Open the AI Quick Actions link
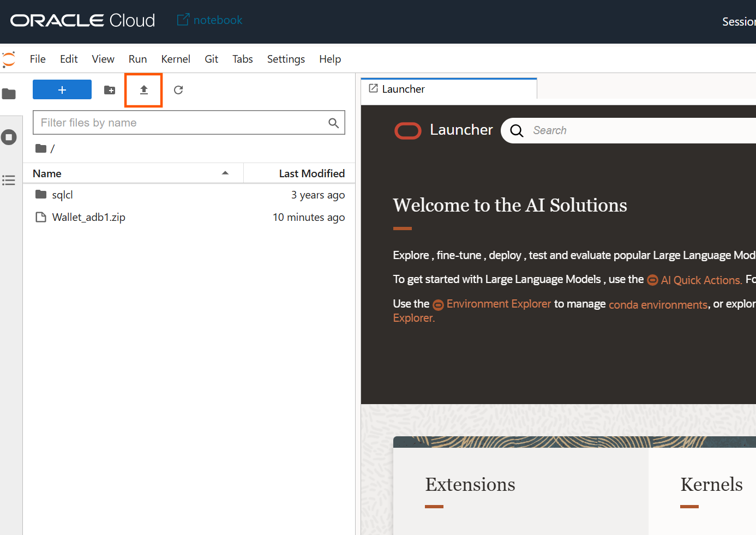This screenshot has width=756, height=535. pyautogui.click(x=695, y=280)
